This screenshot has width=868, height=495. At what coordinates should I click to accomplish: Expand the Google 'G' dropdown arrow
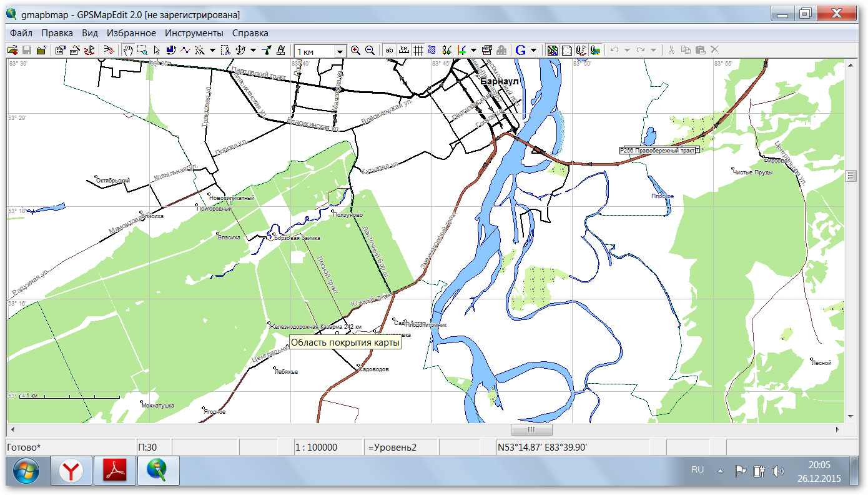(534, 50)
